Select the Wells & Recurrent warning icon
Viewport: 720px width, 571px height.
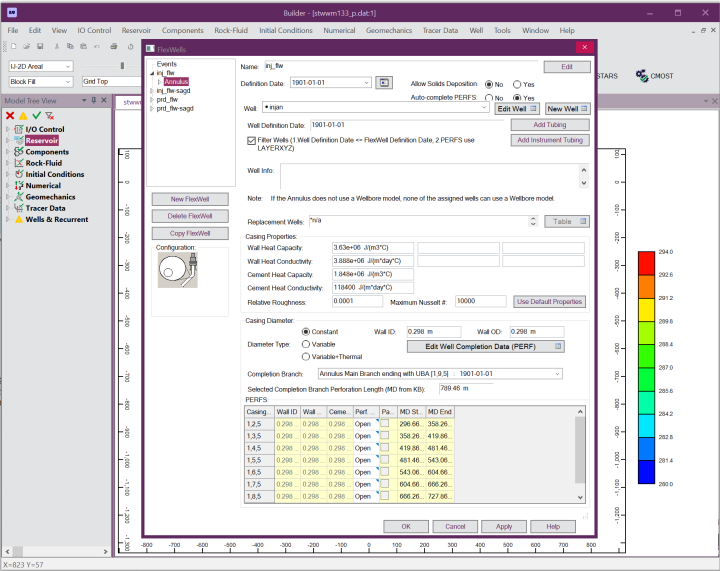click(x=19, y=219)
